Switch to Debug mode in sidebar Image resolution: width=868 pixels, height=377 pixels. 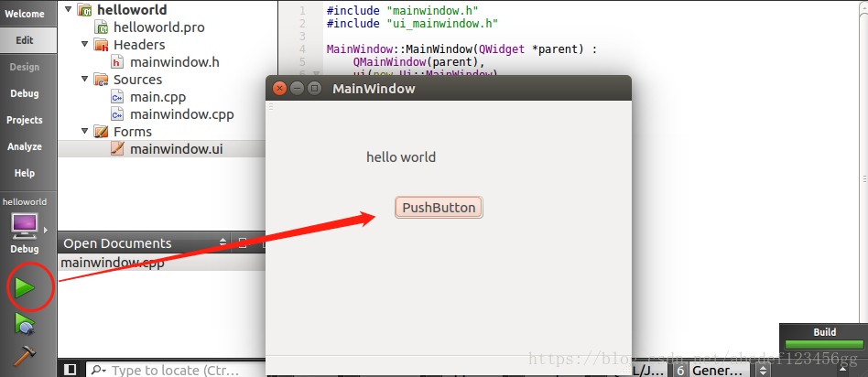pos(25,93)
